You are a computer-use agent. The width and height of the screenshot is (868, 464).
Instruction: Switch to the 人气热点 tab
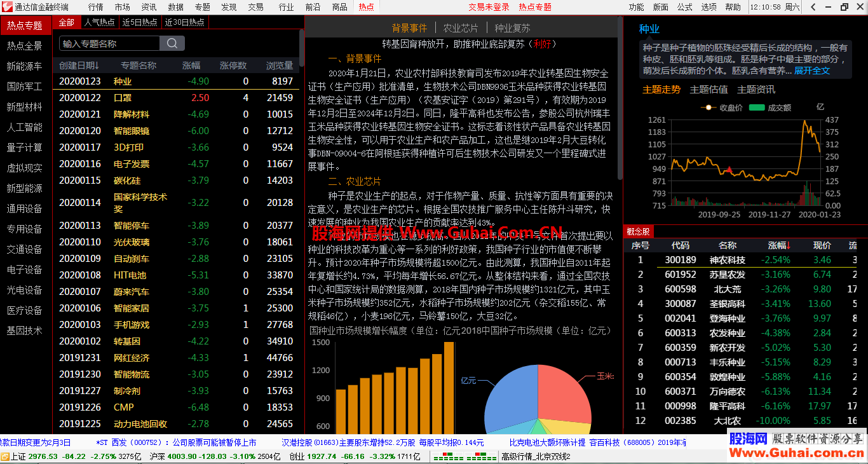click(x=100, y=22)
